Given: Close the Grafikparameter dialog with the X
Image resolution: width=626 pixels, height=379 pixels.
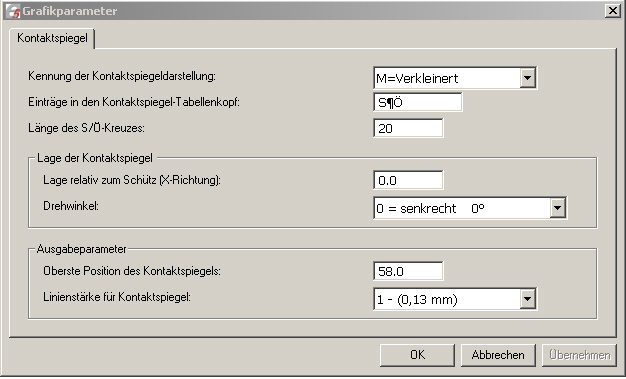Looking at the screenshot, I should tap(613, 10).
